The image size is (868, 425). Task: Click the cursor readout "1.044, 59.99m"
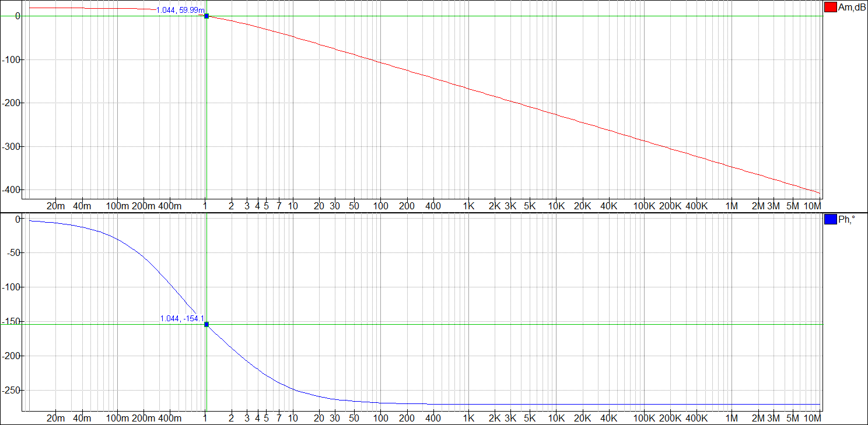[x=180, y=10]
